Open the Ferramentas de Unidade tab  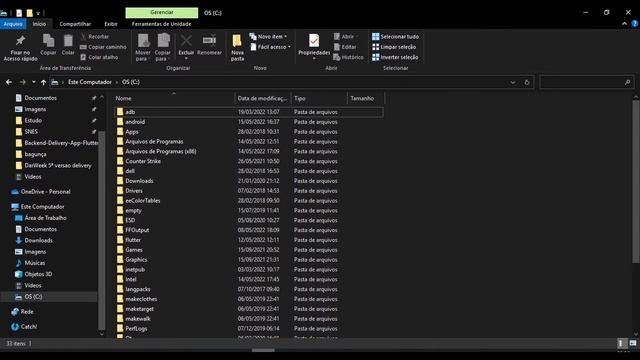[161, 24]
